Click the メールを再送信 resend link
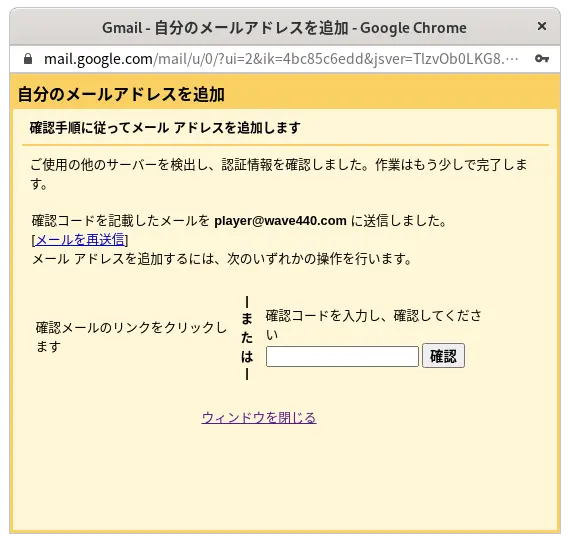 [x=80, y=240]
